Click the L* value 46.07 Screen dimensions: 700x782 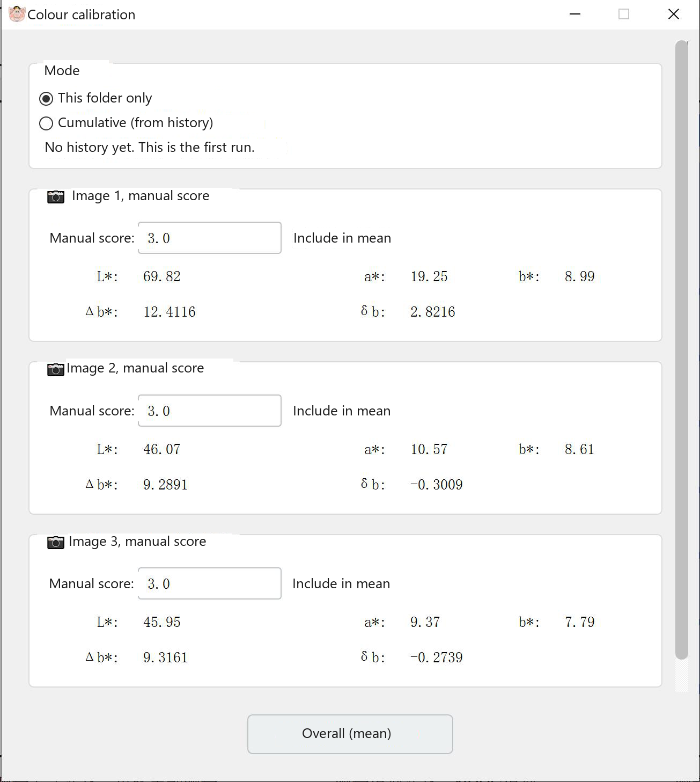coord(162,449)
